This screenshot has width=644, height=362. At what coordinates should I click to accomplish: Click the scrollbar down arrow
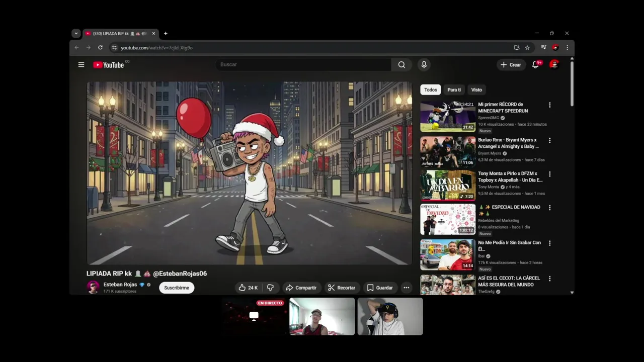coord(572,292)
